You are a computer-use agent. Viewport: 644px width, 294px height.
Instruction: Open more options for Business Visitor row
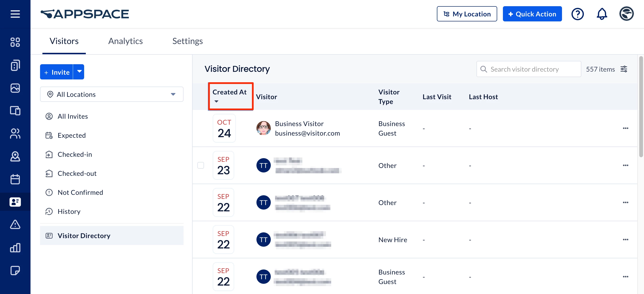pos(625,128)
